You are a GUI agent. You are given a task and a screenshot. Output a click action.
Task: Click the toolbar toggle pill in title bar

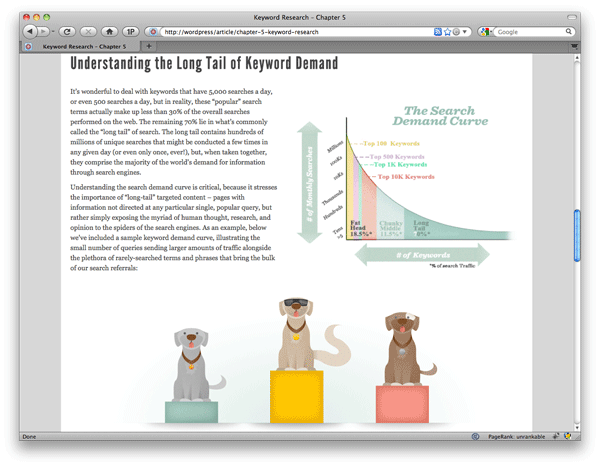[570, 17]
